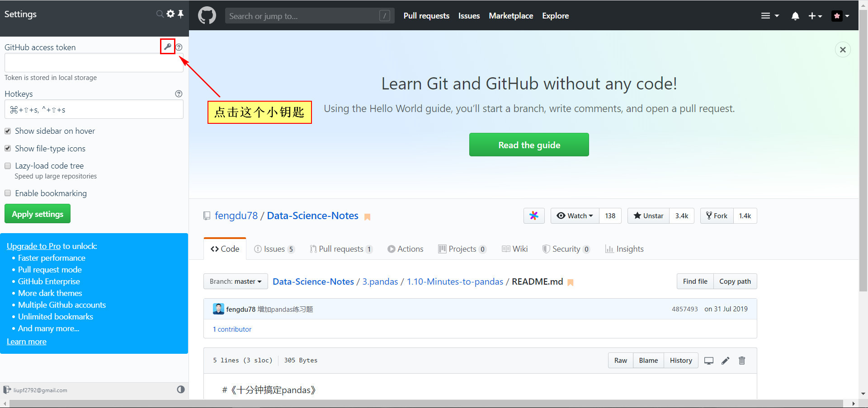Click the key icon to create access token
Screen dimensions: 868x408
point(168,47)
